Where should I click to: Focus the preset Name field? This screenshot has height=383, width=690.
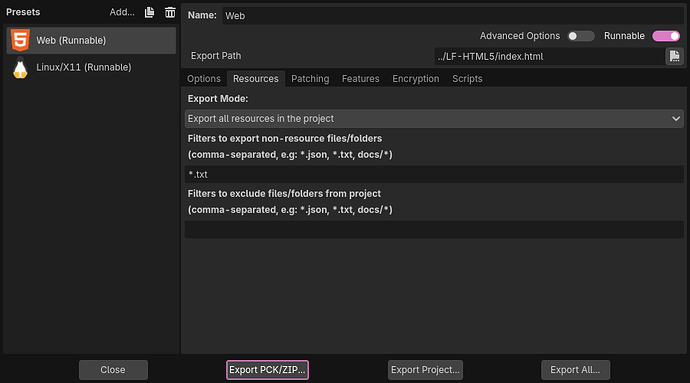[453, 16]
